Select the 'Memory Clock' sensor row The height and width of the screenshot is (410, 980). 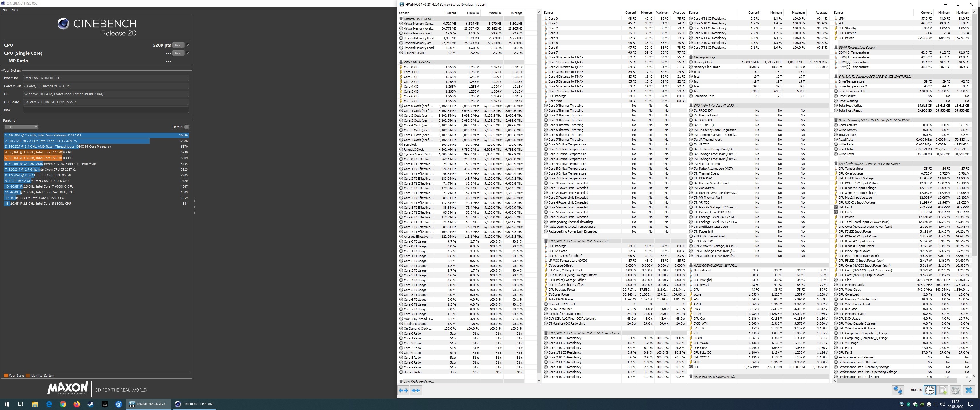tap(759, 62)
